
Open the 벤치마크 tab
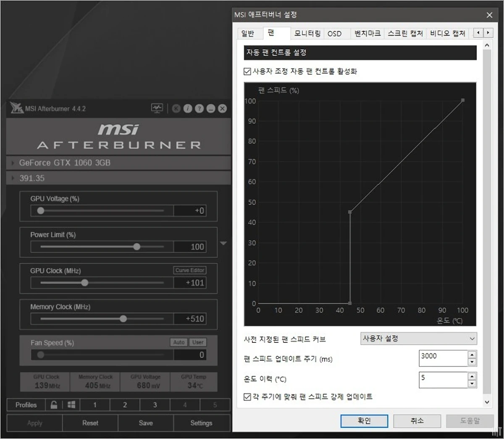[367, 34]
